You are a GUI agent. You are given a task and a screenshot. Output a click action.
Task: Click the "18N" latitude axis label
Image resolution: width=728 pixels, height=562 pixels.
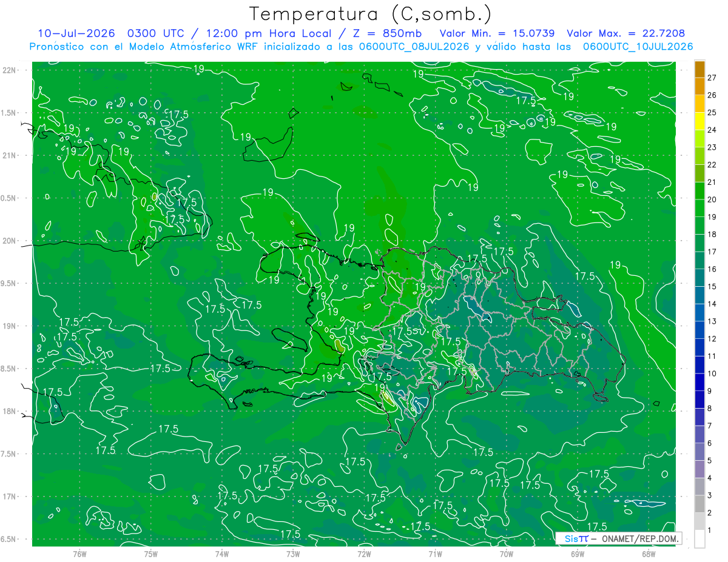8,412
